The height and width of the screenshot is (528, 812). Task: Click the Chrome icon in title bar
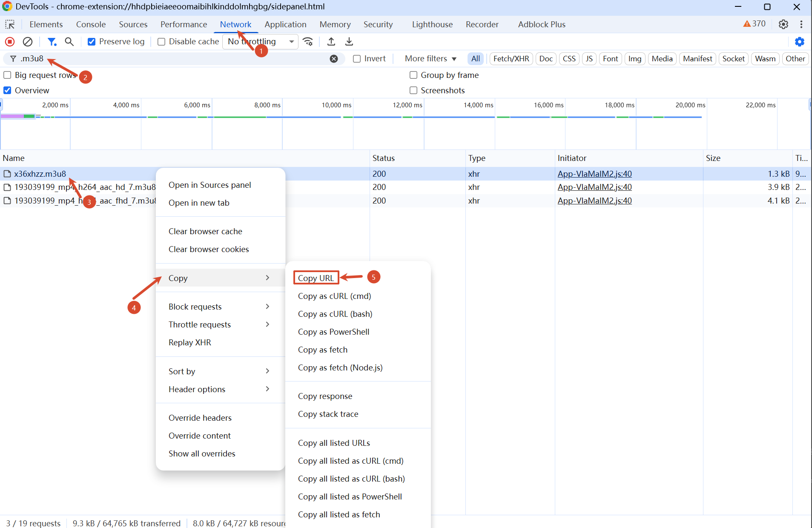[x=7, y=6]
